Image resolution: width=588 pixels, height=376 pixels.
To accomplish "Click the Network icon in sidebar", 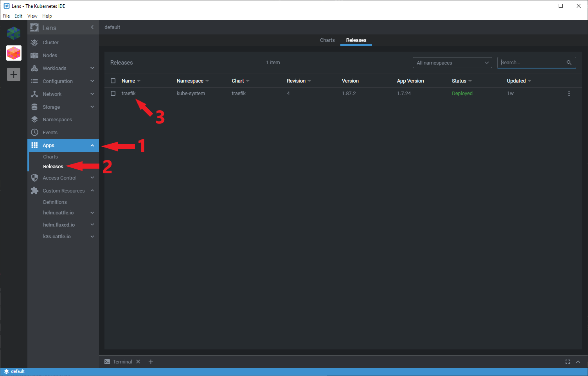I will click(x=34, y=94).
